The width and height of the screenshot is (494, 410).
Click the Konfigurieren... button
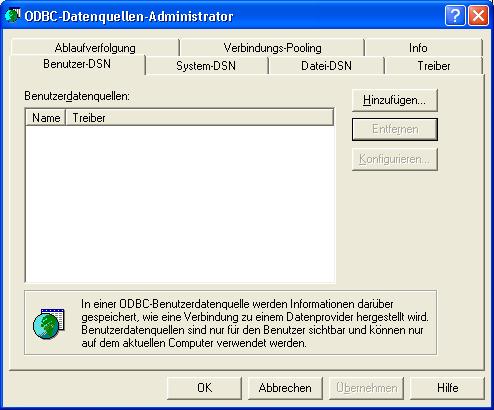[395, 159]
